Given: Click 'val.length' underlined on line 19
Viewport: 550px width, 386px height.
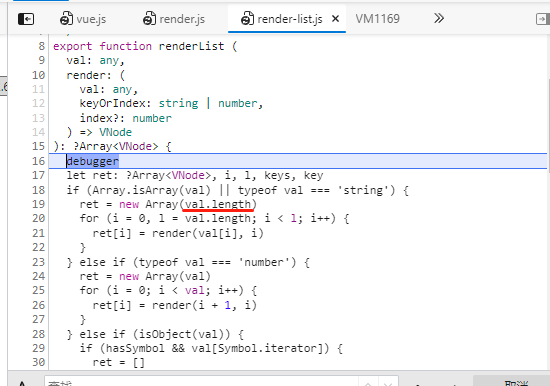Looking at the screenshot, I should 218,204.
